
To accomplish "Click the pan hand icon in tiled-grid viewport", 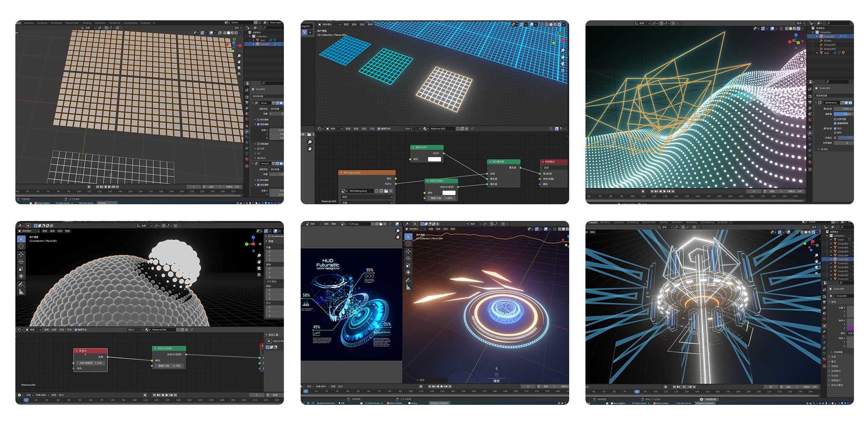I will tap(239, 61).
